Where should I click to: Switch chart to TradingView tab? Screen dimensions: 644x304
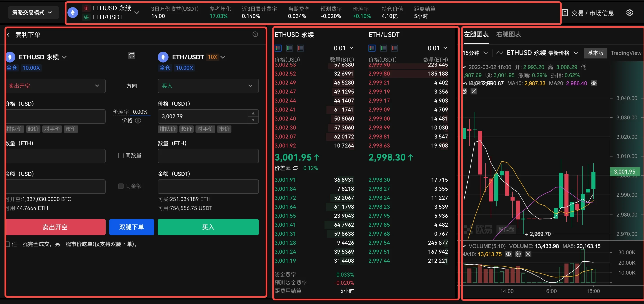click(x=626, y=53)
